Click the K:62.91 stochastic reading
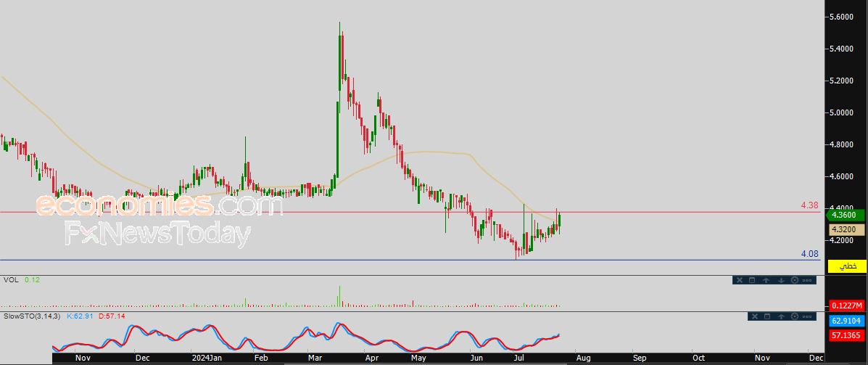 click(80, 316)
